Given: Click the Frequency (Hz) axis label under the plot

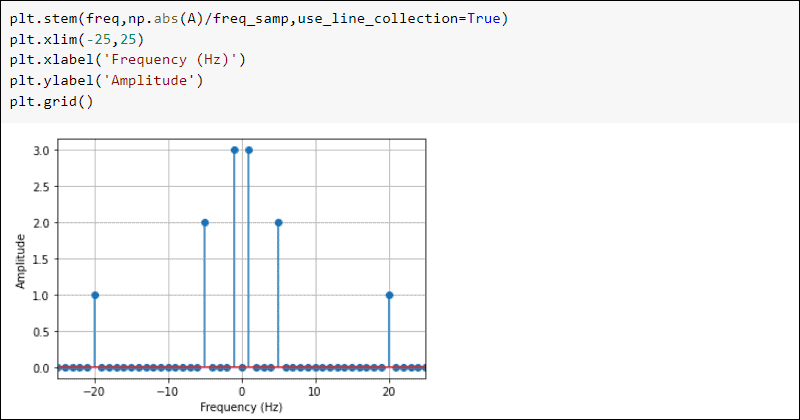Looking at the screenshot, I should point(241,407).
